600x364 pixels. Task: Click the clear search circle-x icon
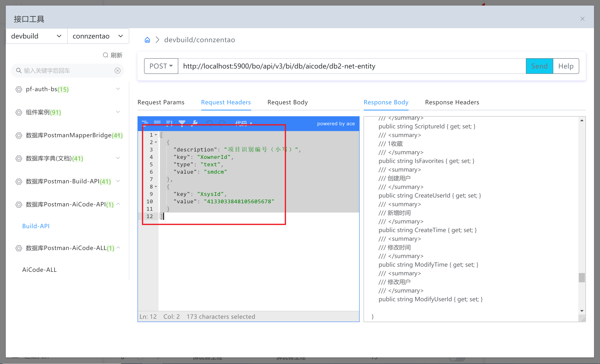(x=118, y=71)
